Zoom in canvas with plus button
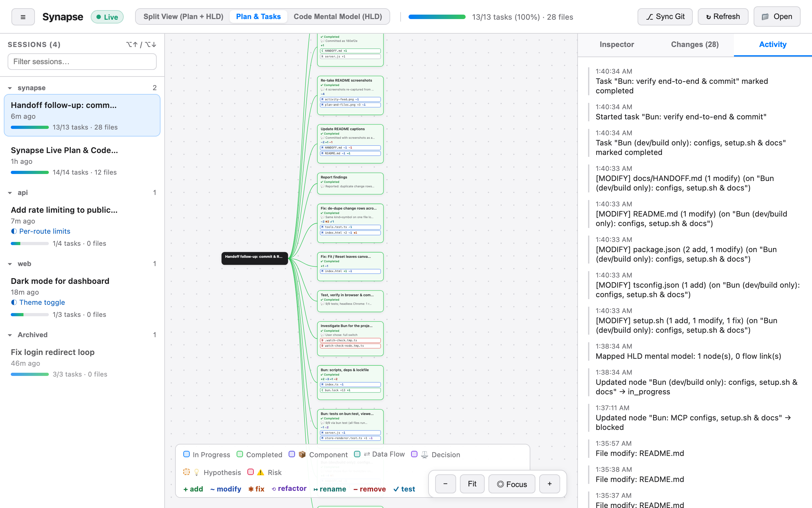The width and height of the screenshot is (812, 508). pos(550,484)
